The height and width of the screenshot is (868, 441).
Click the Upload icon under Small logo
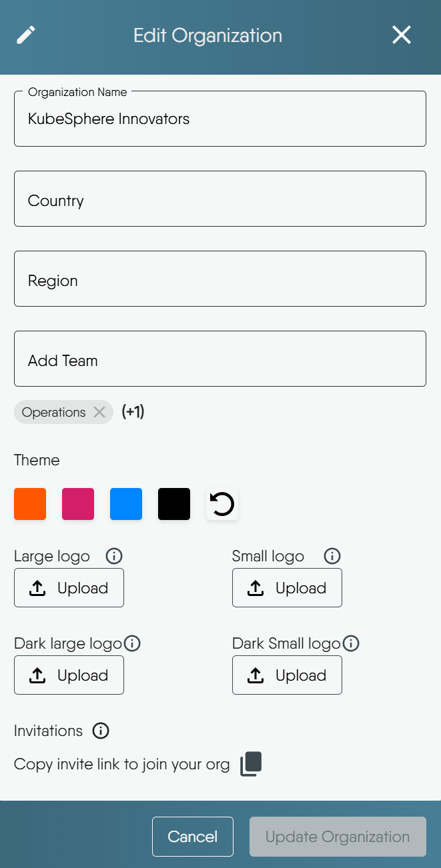pos(255,587)
